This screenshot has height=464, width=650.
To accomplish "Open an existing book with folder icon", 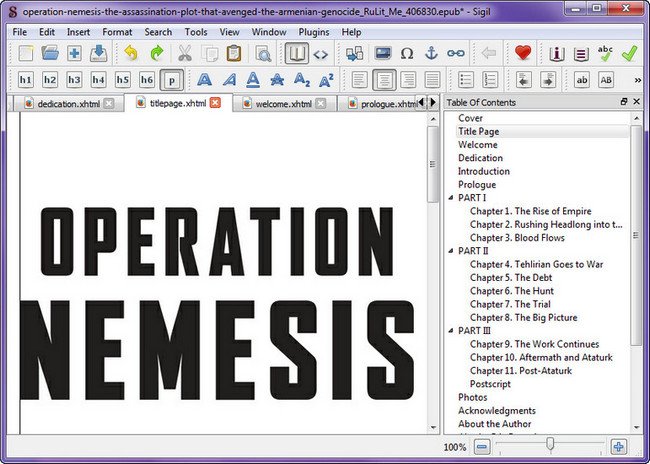I will (50, 53).
